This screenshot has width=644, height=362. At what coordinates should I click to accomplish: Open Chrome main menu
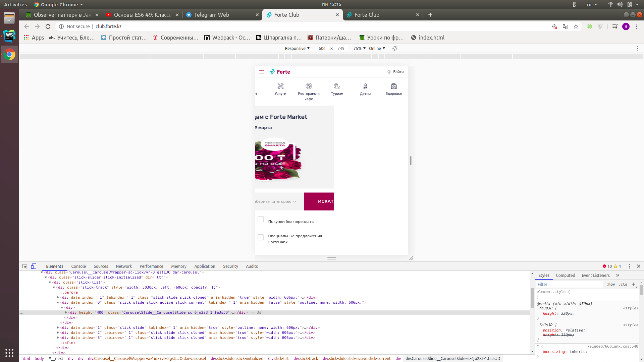(x=637, y=26)
